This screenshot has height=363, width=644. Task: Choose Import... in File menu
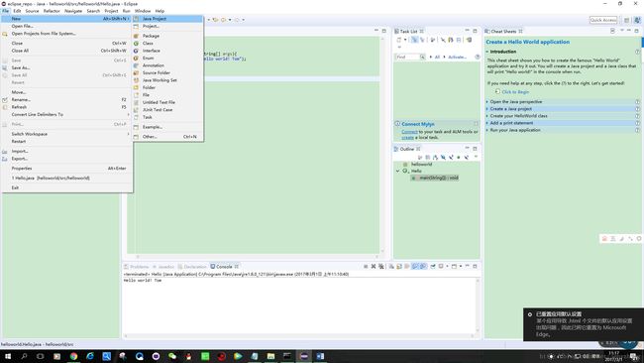(66, 152)
